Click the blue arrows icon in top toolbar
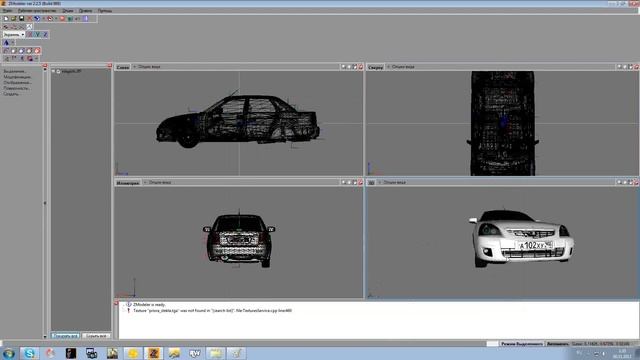The width and height of the screenshot is (640, 360). [x=37, y=18]
